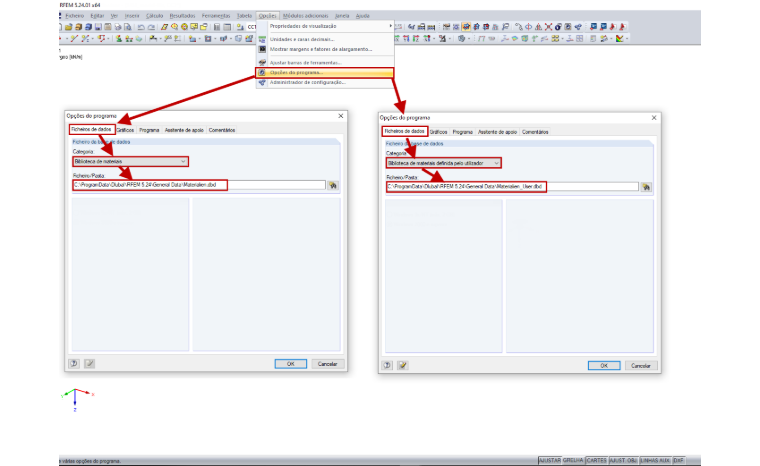Image resolution: width=760 pixels, height=466 pixels.
Task: Switch to Programa tab in Materialien.dbd dialog
Action: [149, 130]
